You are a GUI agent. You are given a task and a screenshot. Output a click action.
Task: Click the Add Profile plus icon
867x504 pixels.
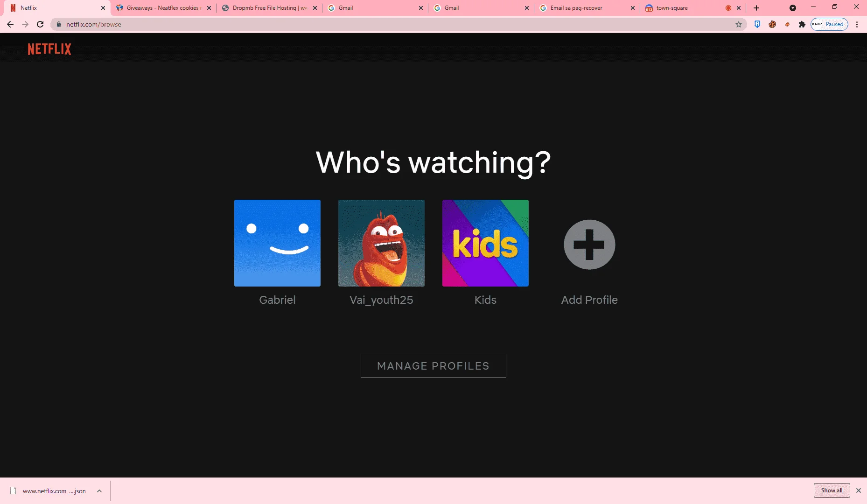589,245
